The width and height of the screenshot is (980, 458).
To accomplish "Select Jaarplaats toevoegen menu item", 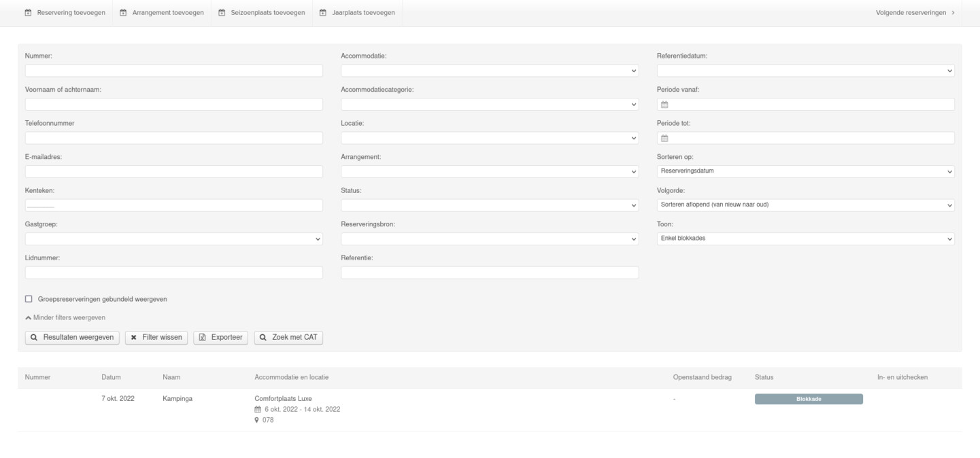I will pos(357,13).
